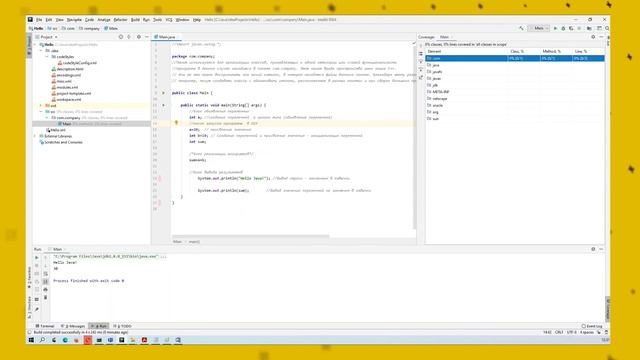This screenshot has height=360, width=640.
Task: Collapse the .idea folder
Action: point(41,51)
